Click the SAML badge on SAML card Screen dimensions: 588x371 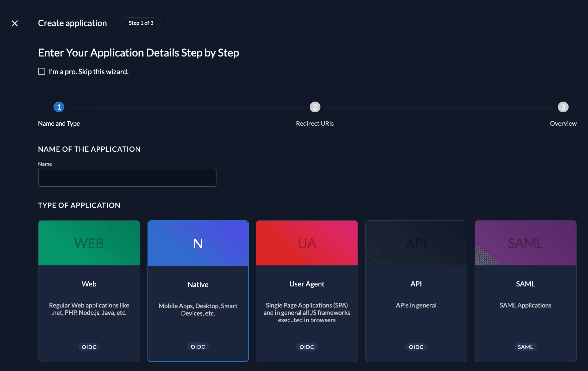click(x=525, y=347)
